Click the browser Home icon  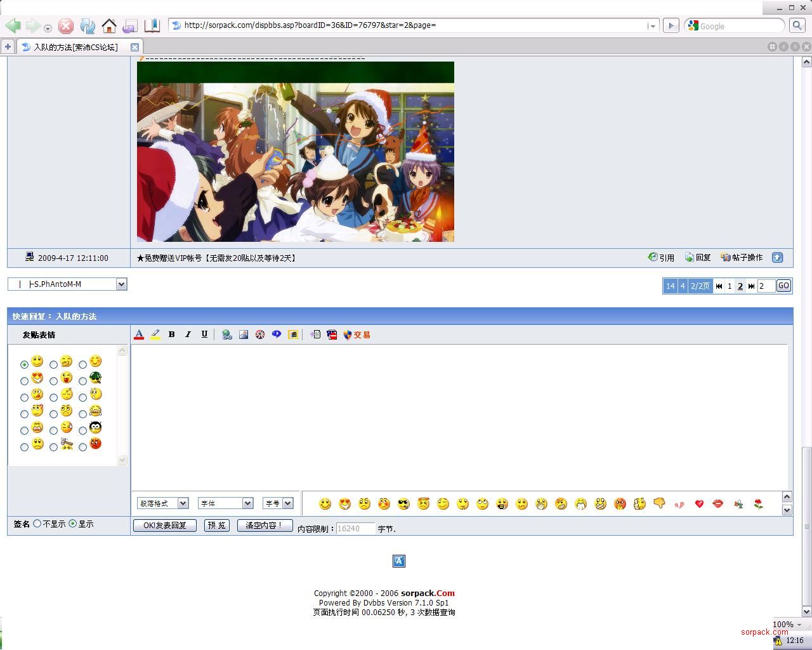109,26
